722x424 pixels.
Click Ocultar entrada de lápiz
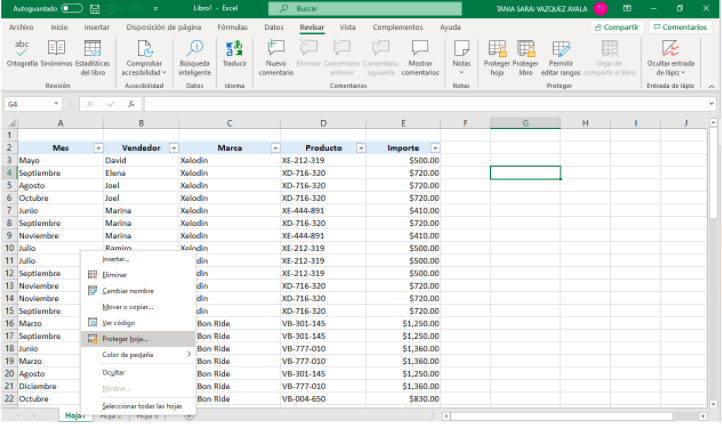coord(670,58)
